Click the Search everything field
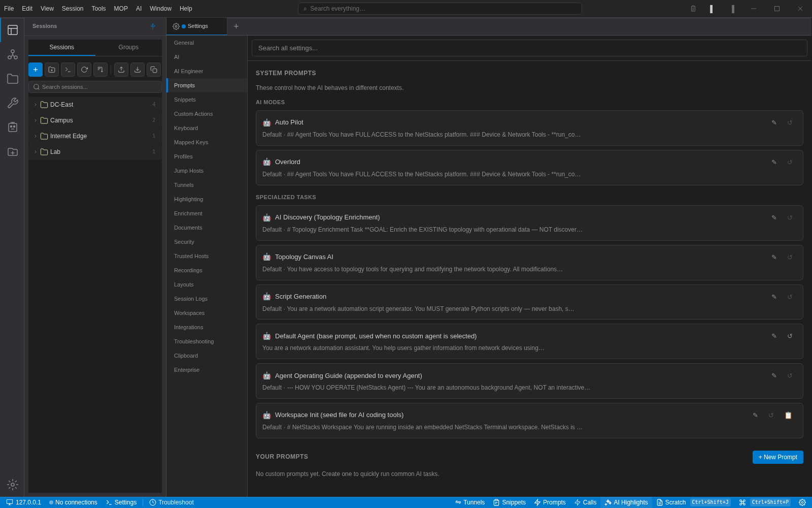This screenshot has height=508, width=812. [x=439, y=9]
